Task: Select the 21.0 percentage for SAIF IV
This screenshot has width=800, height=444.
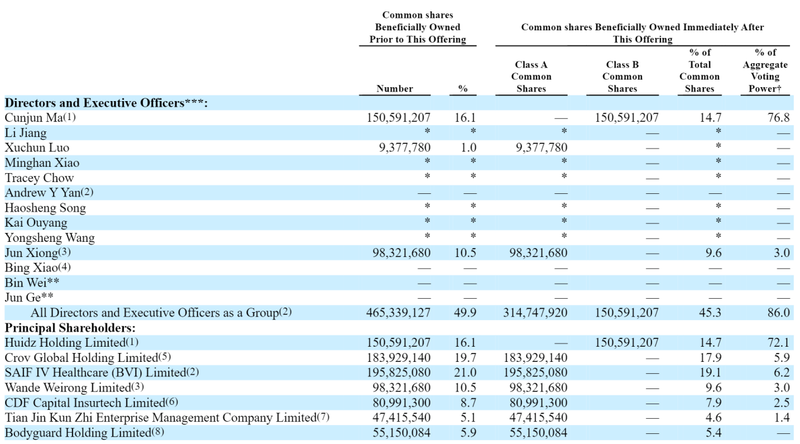Action: coord(465,373)
